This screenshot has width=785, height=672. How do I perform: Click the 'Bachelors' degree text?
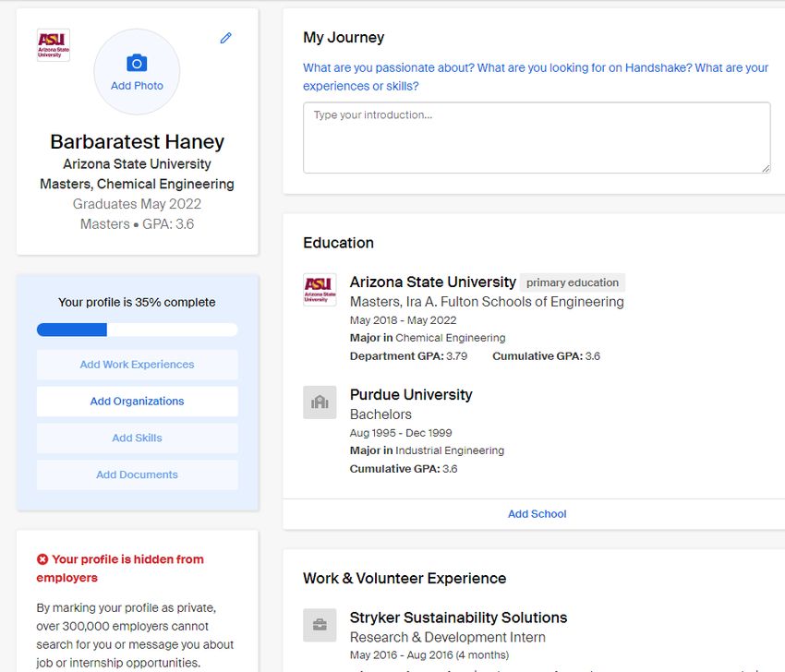click(380, 414)
